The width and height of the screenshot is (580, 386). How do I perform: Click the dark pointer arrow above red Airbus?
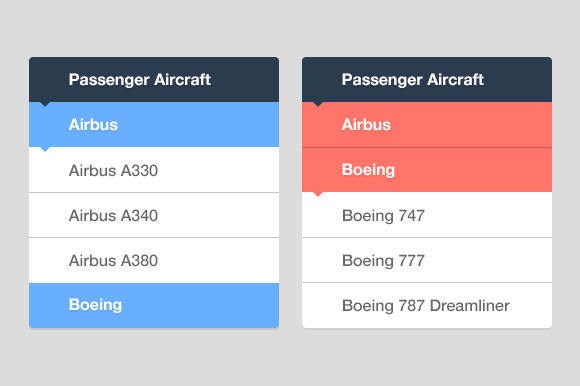(x=318, y=104)
